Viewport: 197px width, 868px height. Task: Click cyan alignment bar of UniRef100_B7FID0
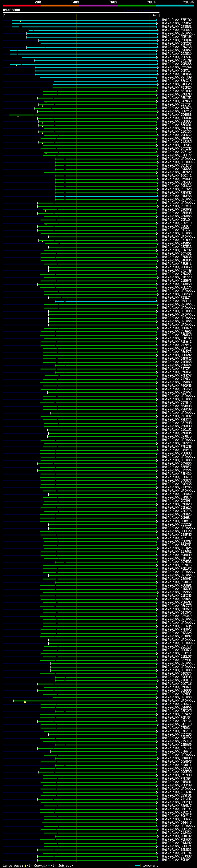(85, 20)
